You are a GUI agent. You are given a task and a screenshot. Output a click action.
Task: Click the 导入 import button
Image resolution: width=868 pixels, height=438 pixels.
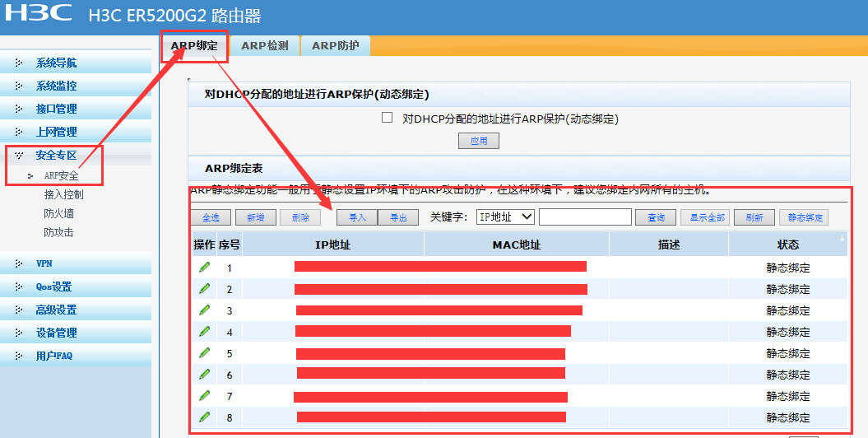(357, 217)
